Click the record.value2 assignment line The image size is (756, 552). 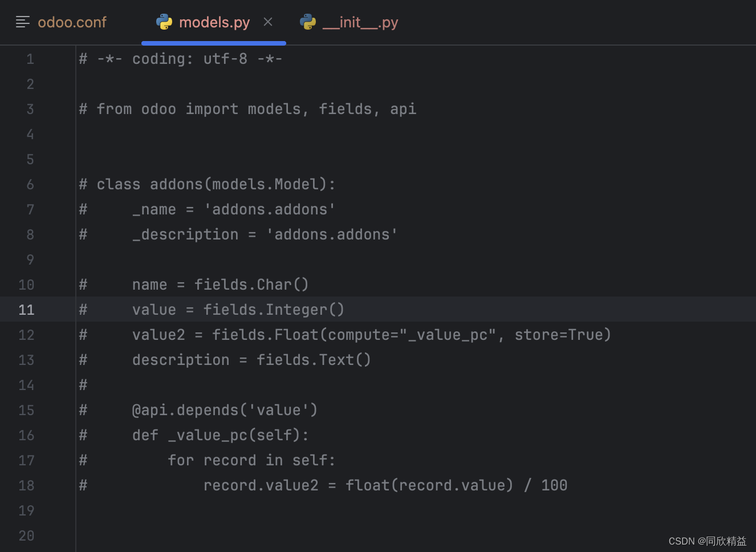click(x=323, y=485)
